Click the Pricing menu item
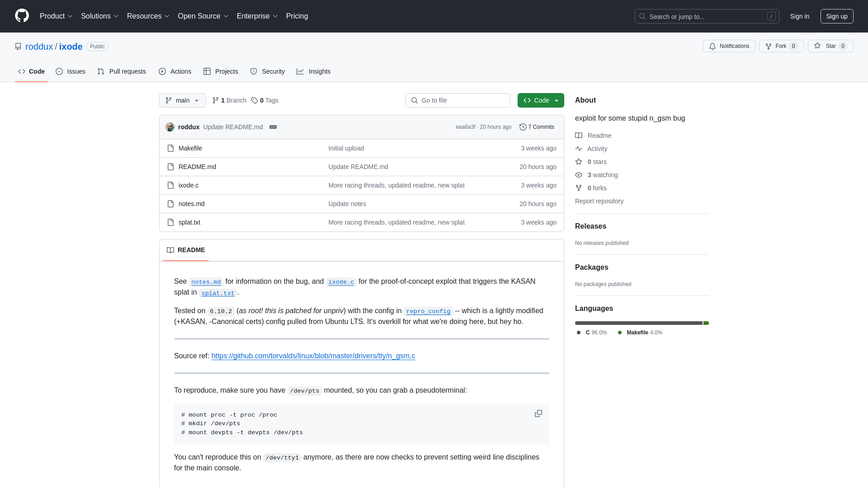Screen dimensions: 868x488 [297, 16]
